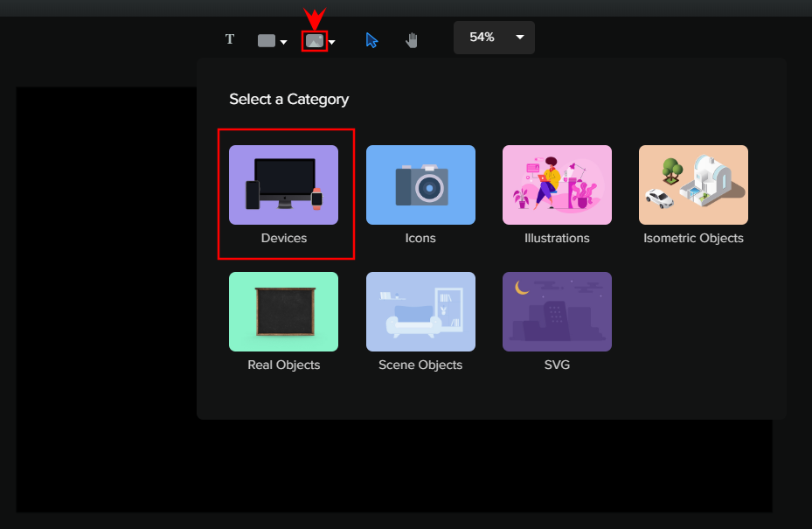Viewport: 812px width, 529px height.
Task: Click the Illustrations label text
Action: [558, 238]
